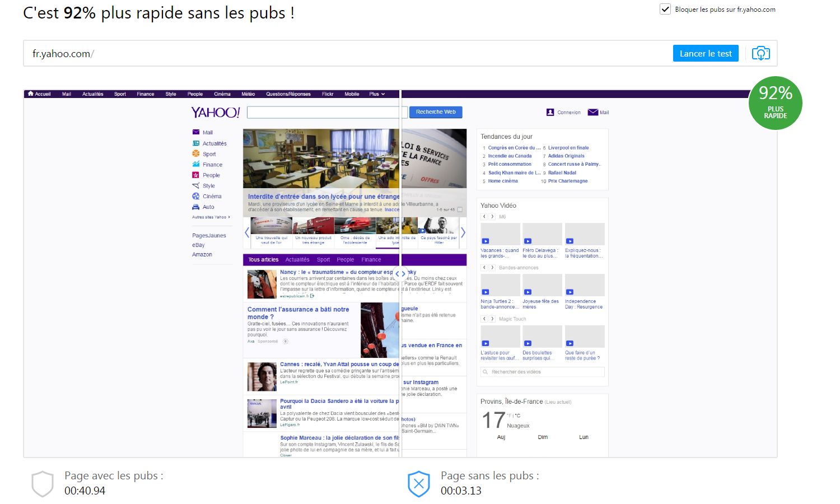Expand the Plus dropdown menu

[377, 94]
